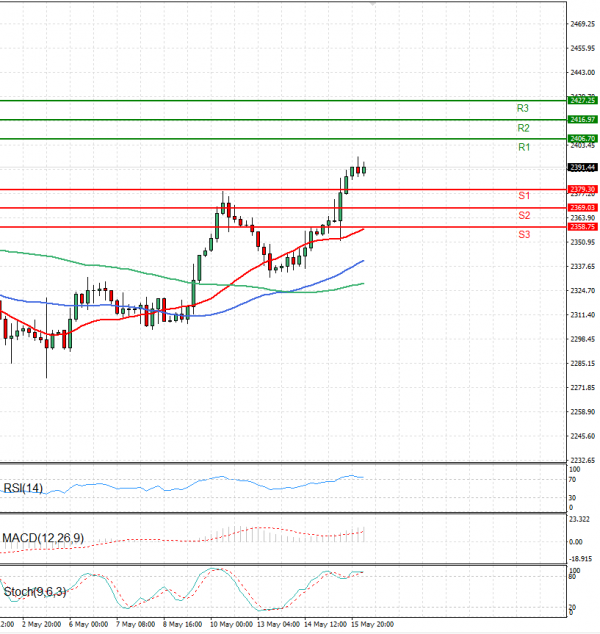Select the 2379.30 support price tag

[x=583, y=189]
